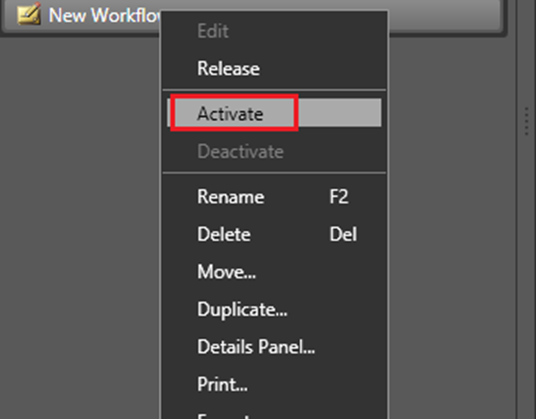Choose Delete from the context menu

click(x=224, y=234)
